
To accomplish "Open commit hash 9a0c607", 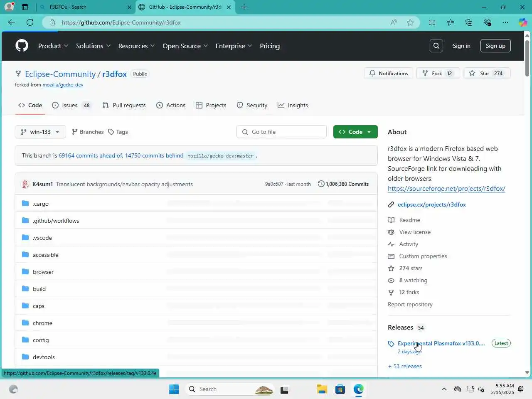I will click(274, 184).
